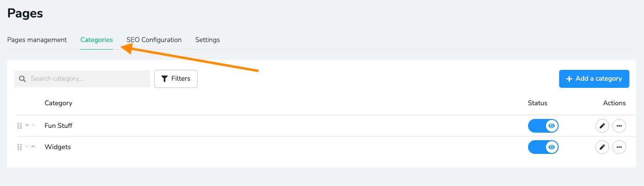
Task: Toggle the Widgets visibility status switch
Action: pos(543,147)
